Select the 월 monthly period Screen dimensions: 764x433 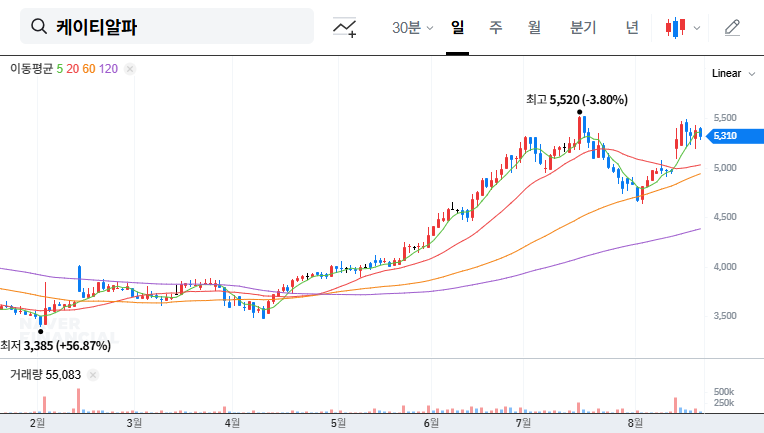[x=534, y=27]
